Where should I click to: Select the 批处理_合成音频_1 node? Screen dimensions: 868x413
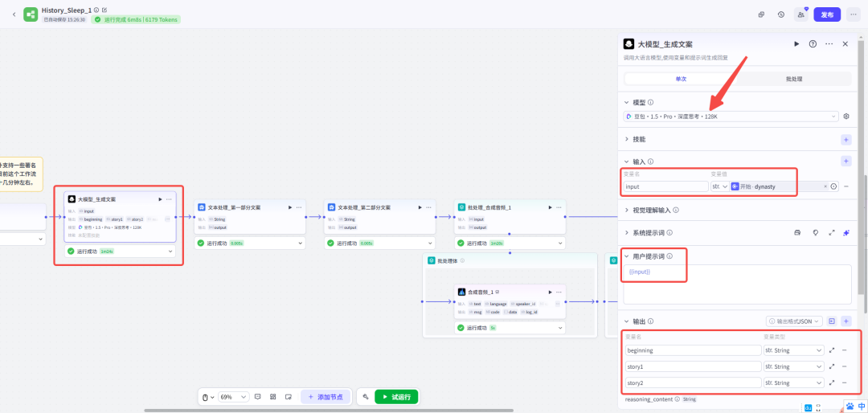pyautogui.click(x=510, y=217)
